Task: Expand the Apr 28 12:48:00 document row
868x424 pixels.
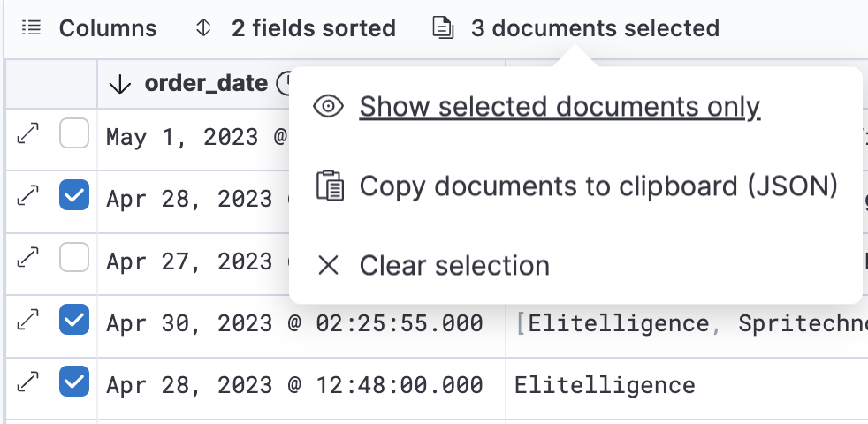Action: click(x=28, y=382)
